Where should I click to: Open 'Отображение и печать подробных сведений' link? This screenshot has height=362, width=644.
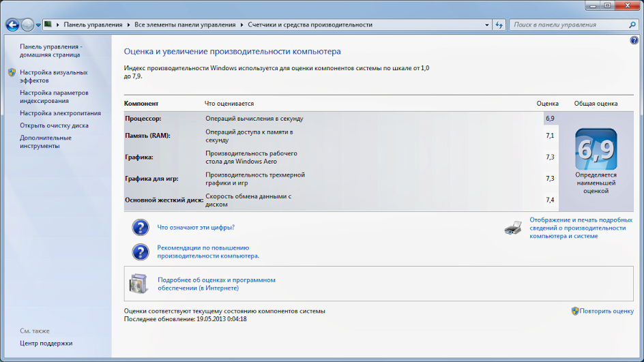pos(581,228)
